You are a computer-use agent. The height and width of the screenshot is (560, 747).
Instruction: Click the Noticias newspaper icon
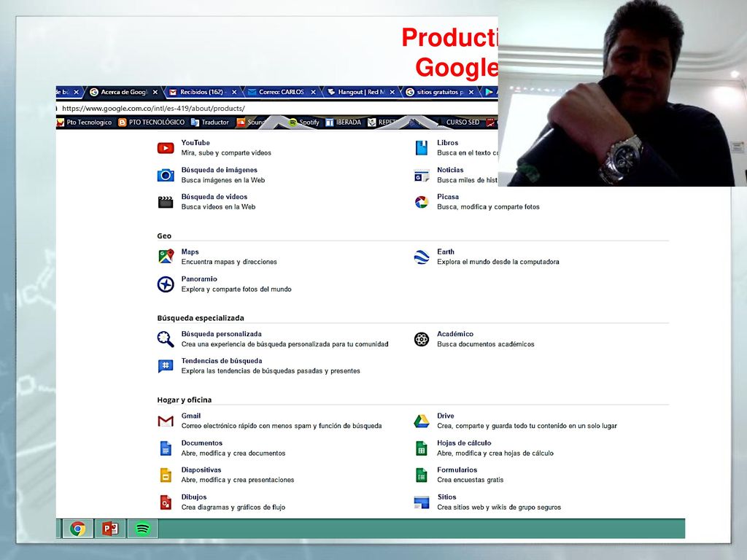[421, 176]
